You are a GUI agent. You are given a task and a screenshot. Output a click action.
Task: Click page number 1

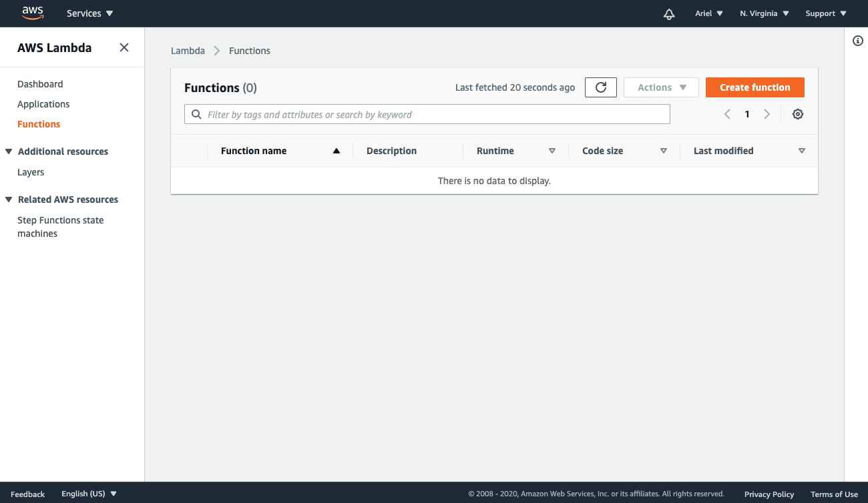(x=747, y=114)
